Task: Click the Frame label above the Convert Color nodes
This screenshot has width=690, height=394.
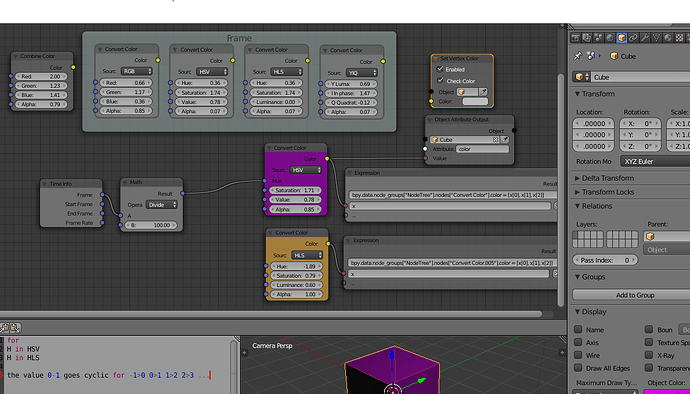Action: (x=239, y=38)
